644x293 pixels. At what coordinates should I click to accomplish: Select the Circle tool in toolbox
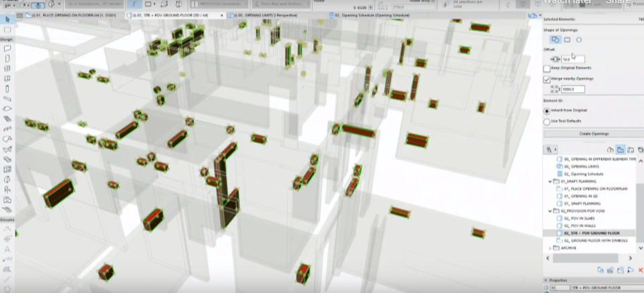[7, 289]
